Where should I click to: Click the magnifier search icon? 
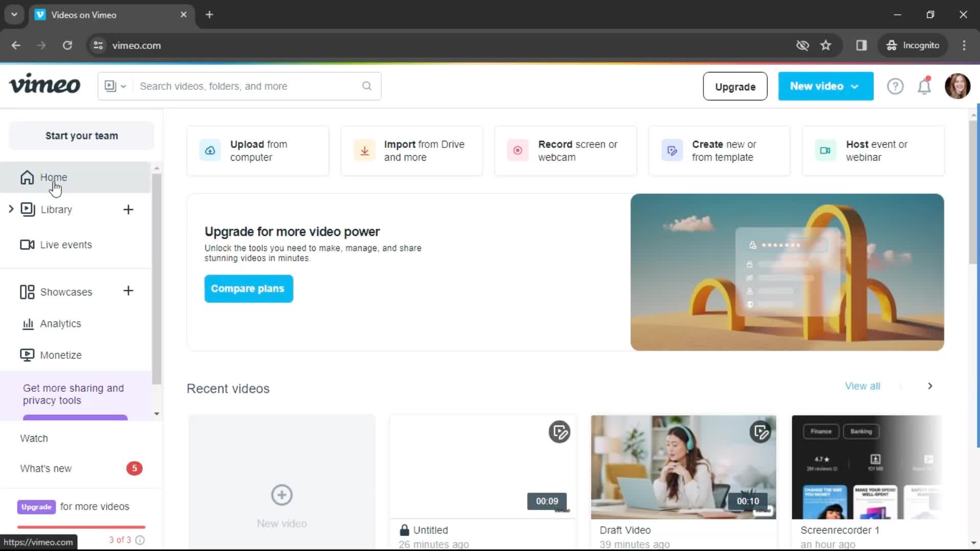(x=367, y=86)
